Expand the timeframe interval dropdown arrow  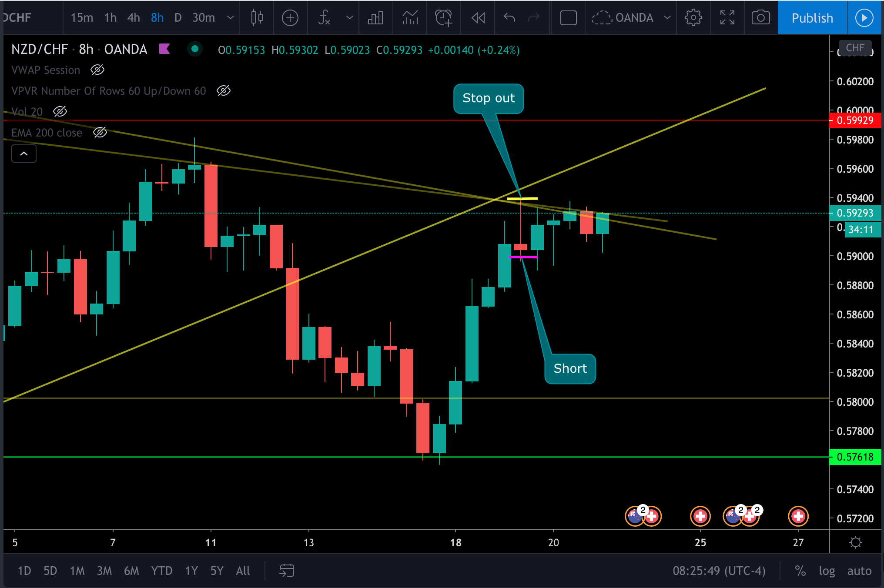pyautogui.click(x=231, y=18)
